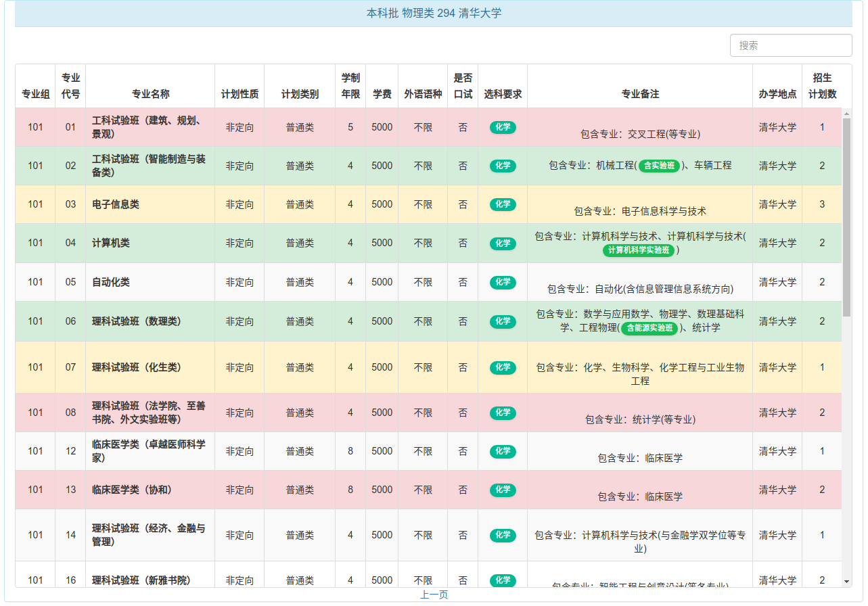Click the 本科批 物理类 294 清华大学 title

434,13
